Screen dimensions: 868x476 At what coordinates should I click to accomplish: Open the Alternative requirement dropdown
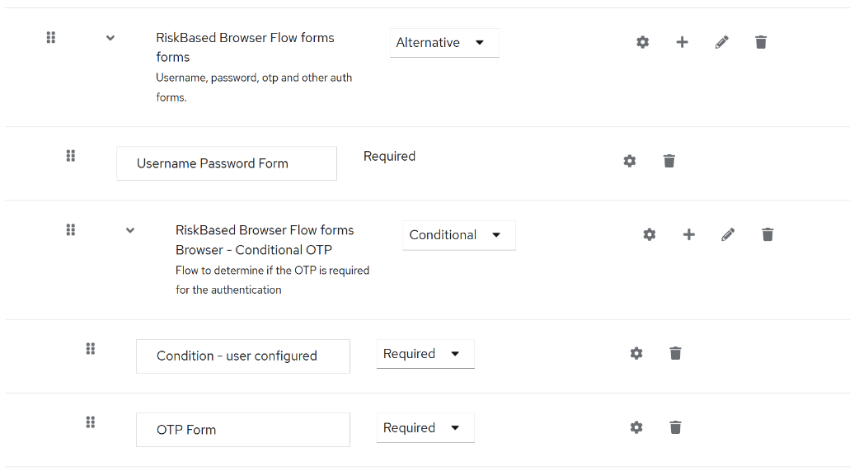click(443, 43)
